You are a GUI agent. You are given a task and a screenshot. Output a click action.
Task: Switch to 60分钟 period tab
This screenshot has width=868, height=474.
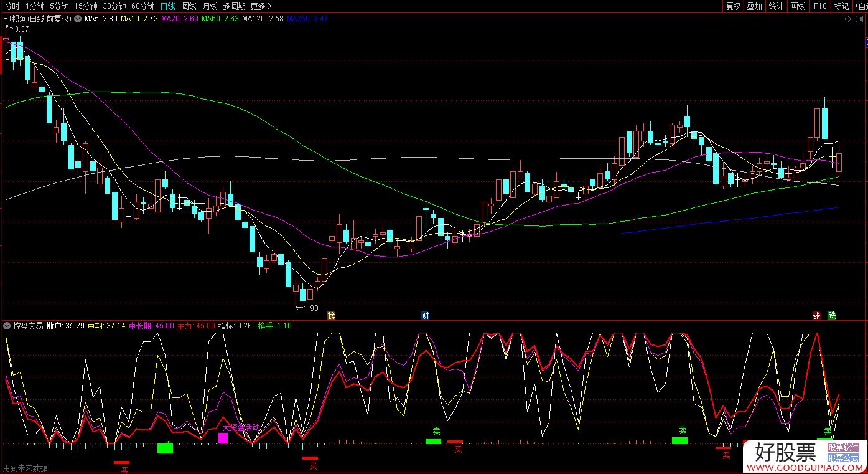pyautogui.click(x=142, y=6)
